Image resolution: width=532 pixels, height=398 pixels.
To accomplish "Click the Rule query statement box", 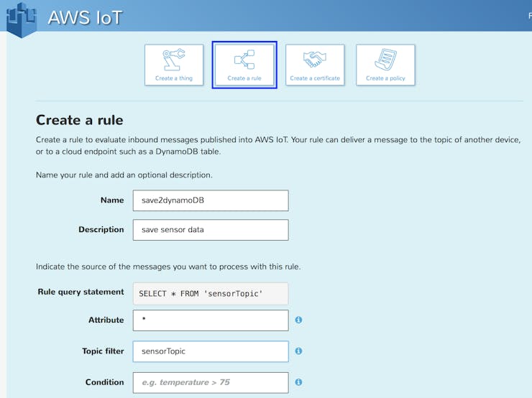I will pos(211,294).
